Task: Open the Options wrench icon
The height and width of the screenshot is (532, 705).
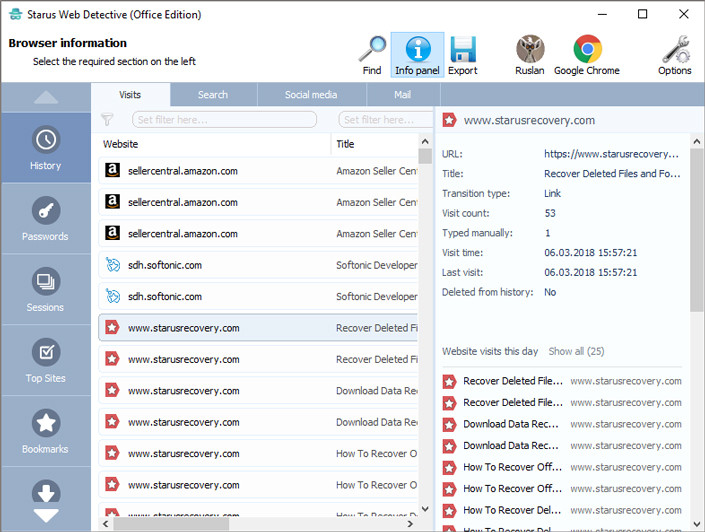Action: coord(675,50)
